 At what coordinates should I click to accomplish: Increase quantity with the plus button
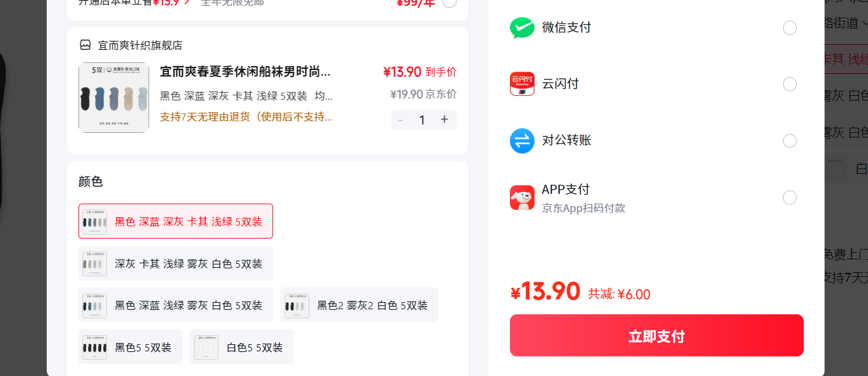(x=444, y=120)
